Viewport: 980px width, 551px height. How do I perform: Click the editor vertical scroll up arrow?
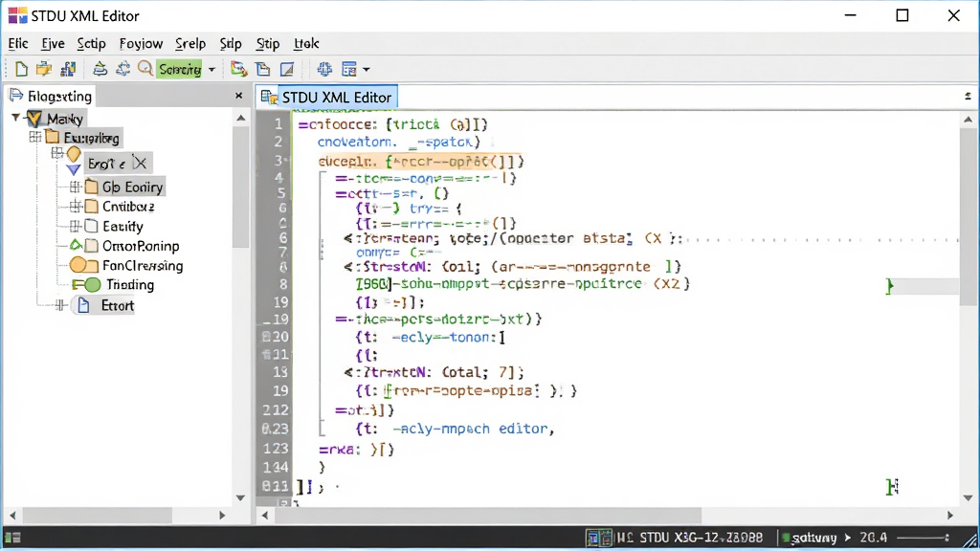pyautogui.click(x=969, y=119)
